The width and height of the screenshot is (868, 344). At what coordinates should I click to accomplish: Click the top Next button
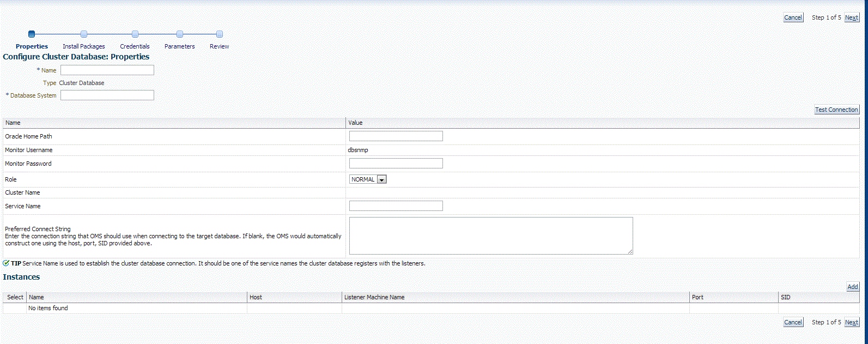click(852, 17)
